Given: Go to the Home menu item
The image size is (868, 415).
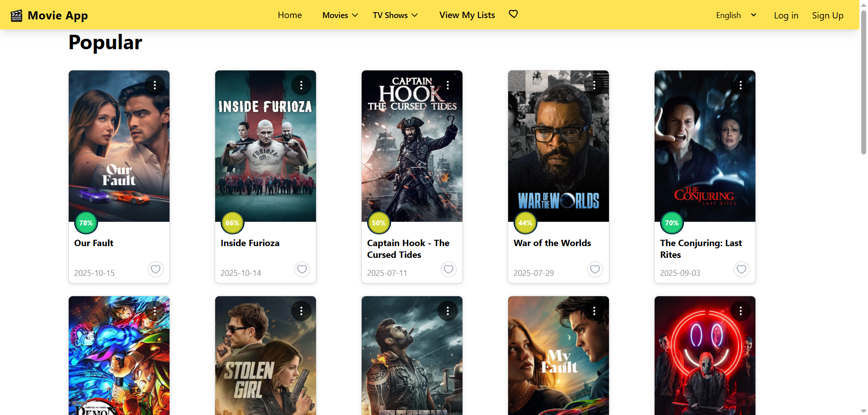Looking at the screenshot, I should 290,15.
